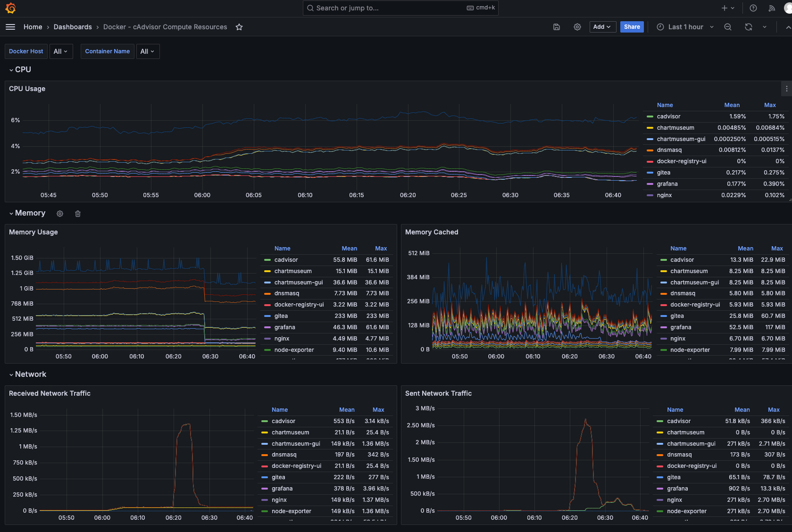
Task: Open the help question mark icon
Action: click(753, 8)
